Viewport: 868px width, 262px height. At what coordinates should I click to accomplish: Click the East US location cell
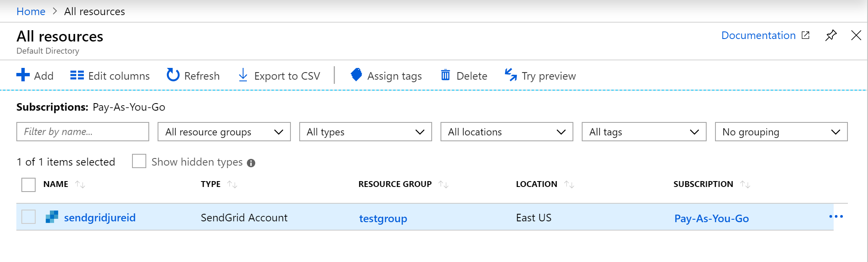pyautogui.click(x=534, y=218)
